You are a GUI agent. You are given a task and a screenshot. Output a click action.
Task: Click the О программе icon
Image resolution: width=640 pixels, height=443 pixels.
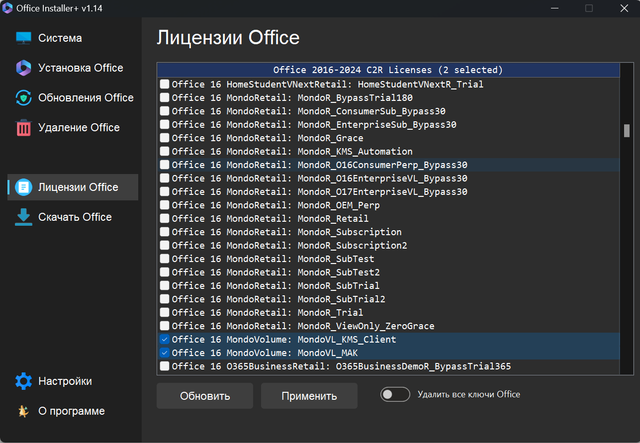coord(23,411)
